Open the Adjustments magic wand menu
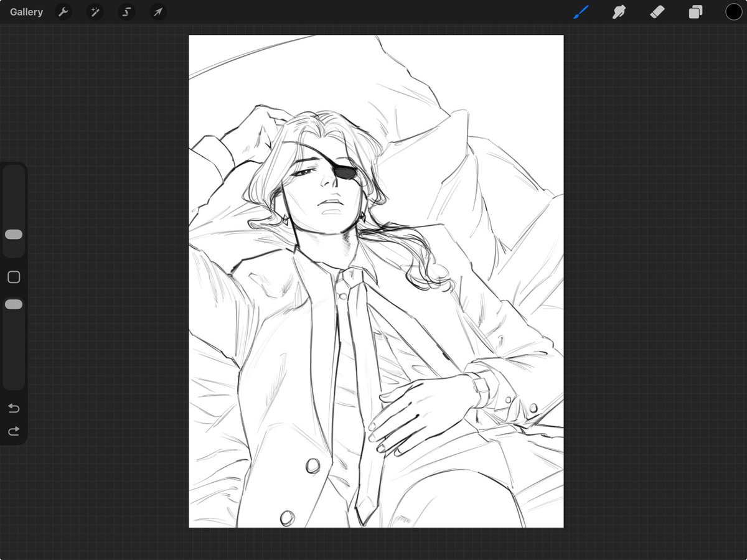This screenshot has height=560, width=747. pyautogui.click(x=95, y=12)
